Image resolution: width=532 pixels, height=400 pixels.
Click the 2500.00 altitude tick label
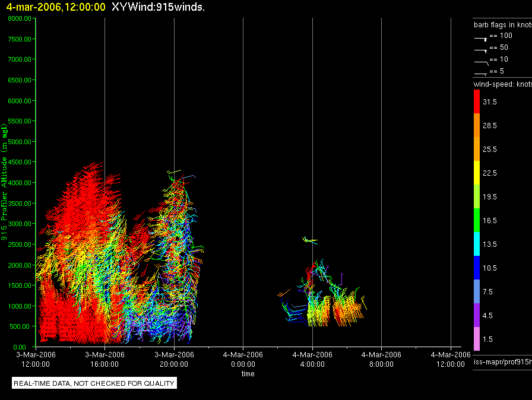20,245
